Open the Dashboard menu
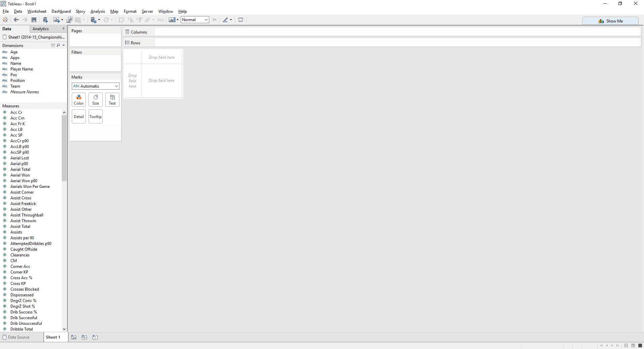This screenshot has width=644, height=349. click(x=61, y=11)
